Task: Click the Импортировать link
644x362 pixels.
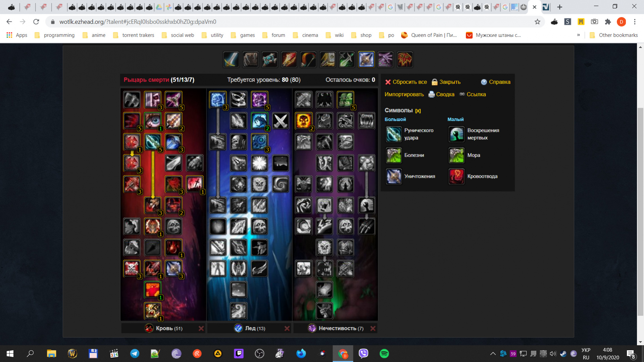Action: (x=404, y=94)
